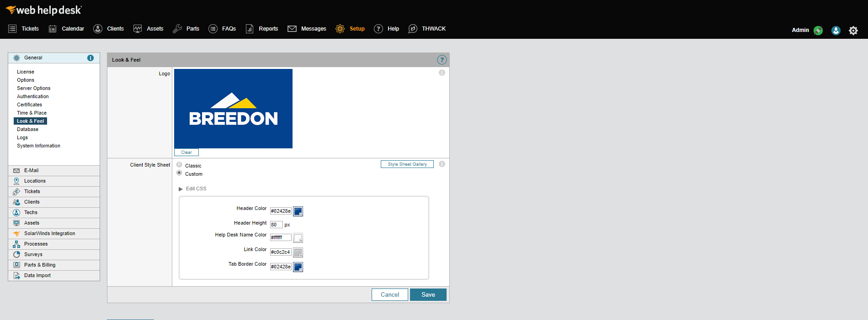Click the E-Mail envelope icon in sidebar
868x320 pixels.
pyautogui.click(x=16, y=171)
